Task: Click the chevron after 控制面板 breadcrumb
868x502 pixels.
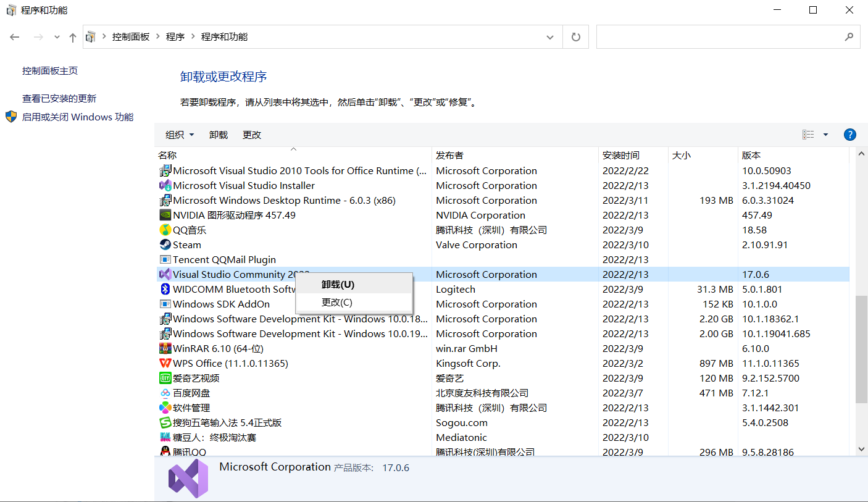Action: point(158,37)
